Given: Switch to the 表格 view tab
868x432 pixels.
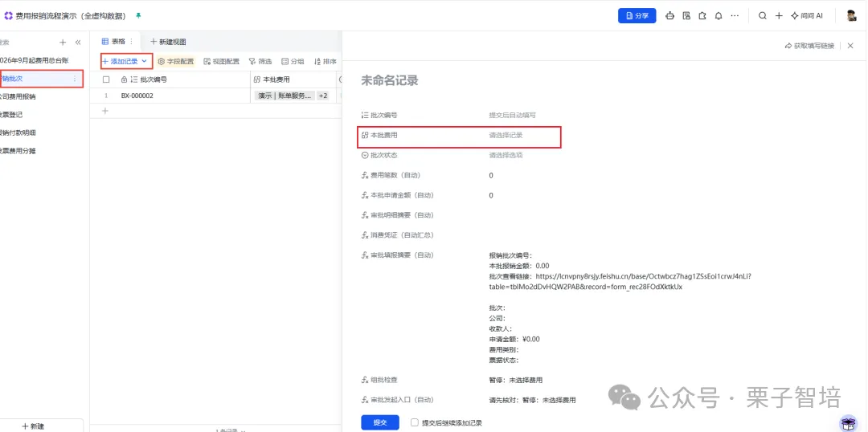Looking at the screenshot, I should click(114, 42).
